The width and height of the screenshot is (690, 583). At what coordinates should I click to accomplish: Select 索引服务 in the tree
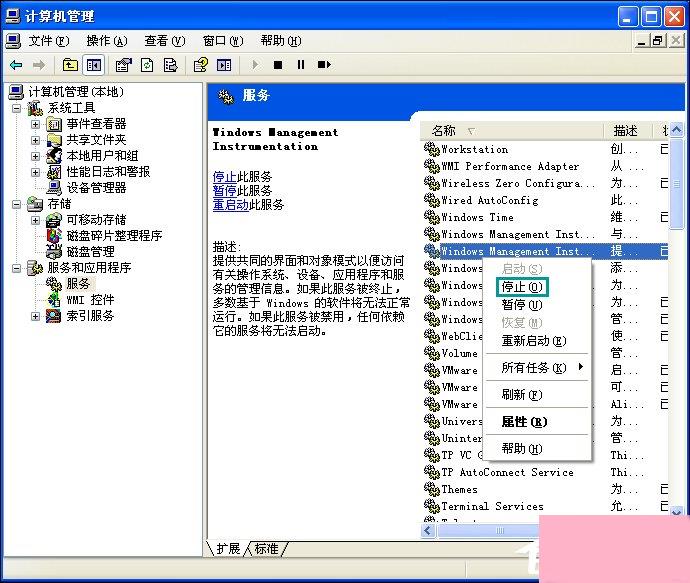(90, 316)
